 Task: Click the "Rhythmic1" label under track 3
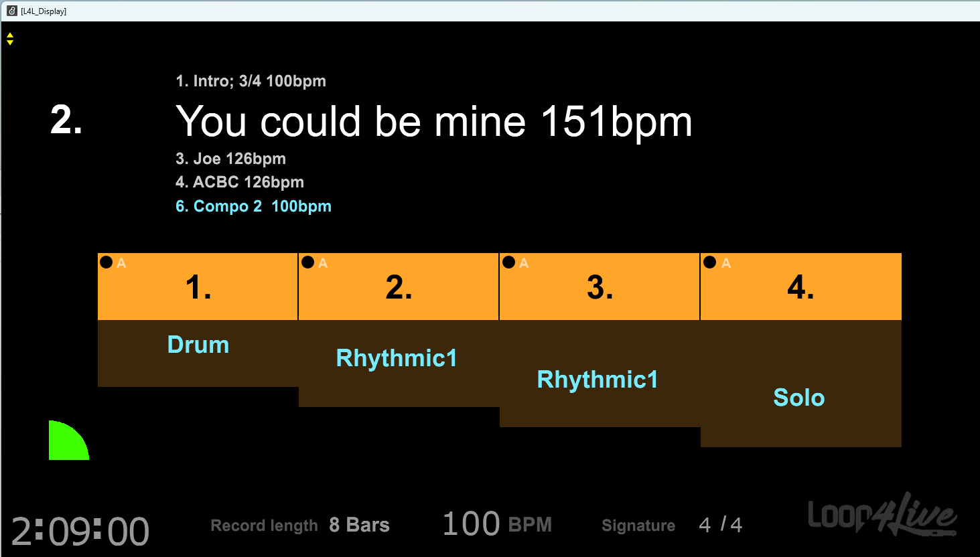598,380
